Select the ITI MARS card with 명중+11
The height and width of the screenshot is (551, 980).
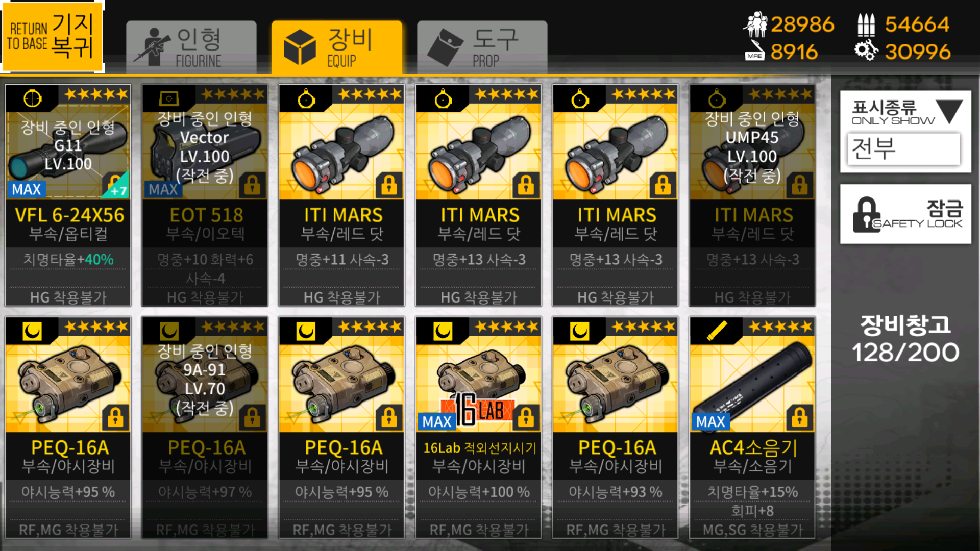pyautogui.click(x=341, y=195)
